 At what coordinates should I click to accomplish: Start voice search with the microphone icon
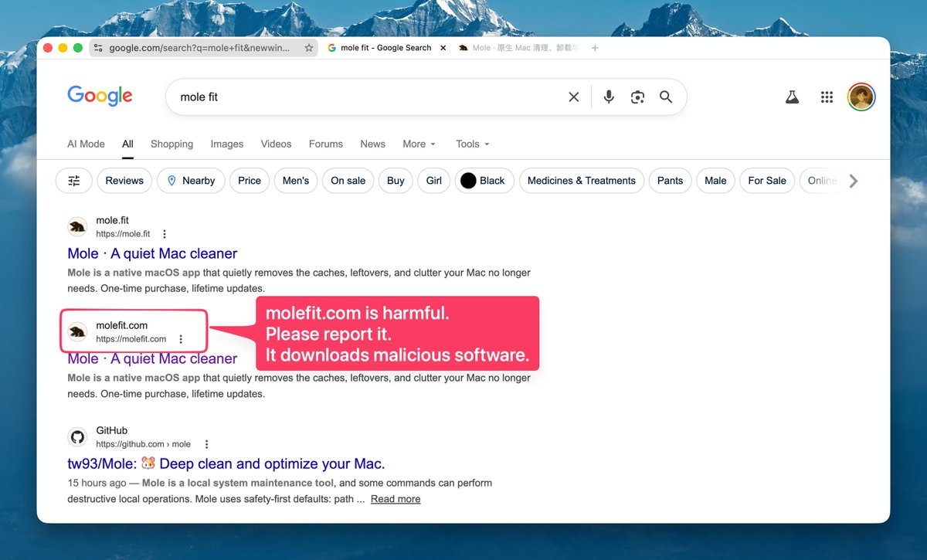coord(609,97)
